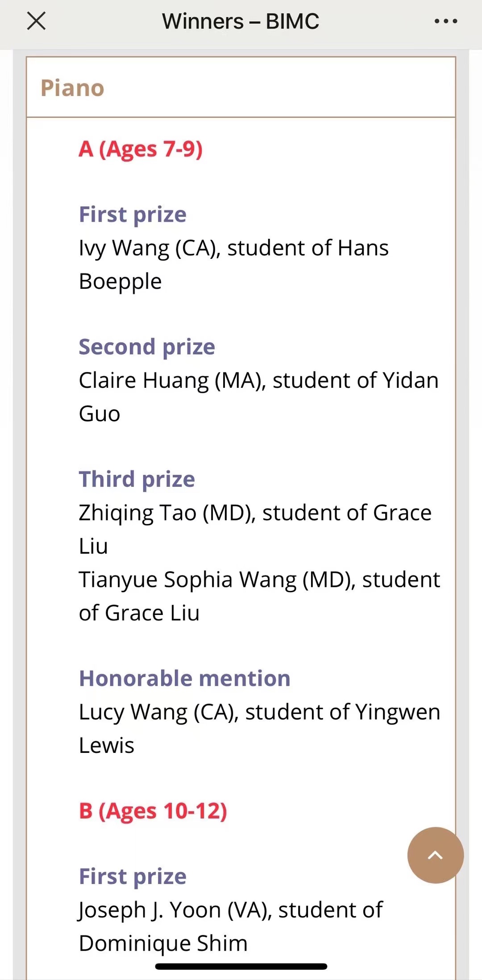Tap the home indicator bar
This screenshot has height=980, width=482.
tap(241, 967)
